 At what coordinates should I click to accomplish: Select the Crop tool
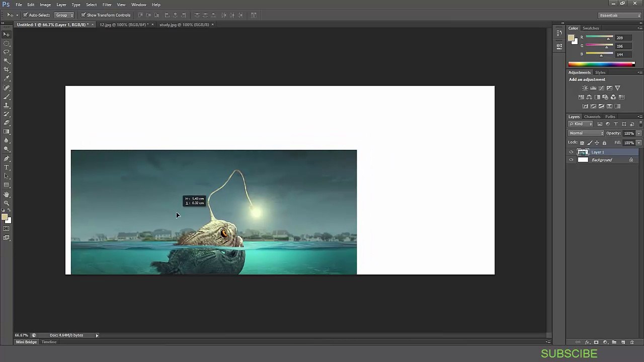[7, 69]
